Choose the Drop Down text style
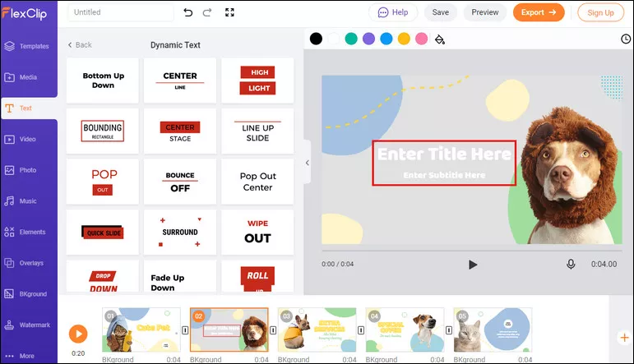Image resolution: width=634 pixels, height=364 pixels. (103, 276)
